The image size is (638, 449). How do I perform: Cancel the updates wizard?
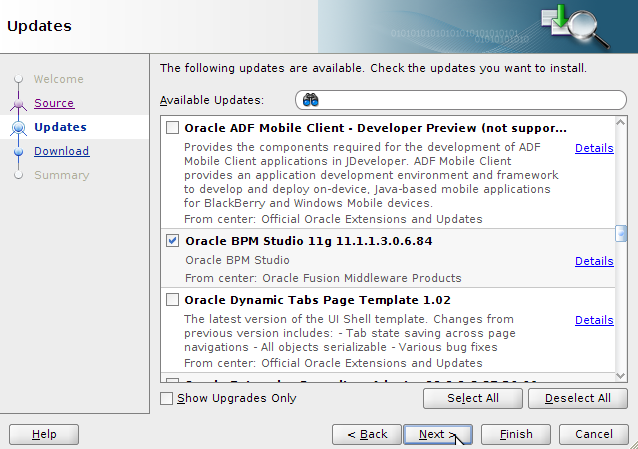tap(594, 434)
